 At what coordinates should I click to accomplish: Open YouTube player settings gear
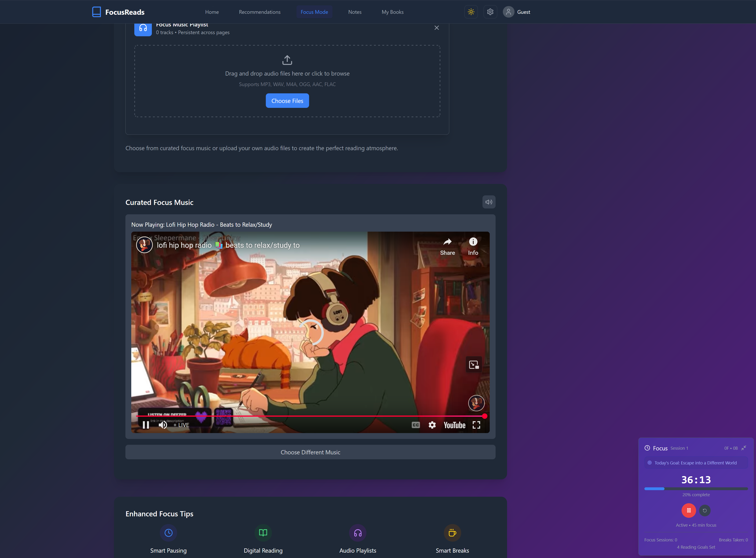click(432, 425)
